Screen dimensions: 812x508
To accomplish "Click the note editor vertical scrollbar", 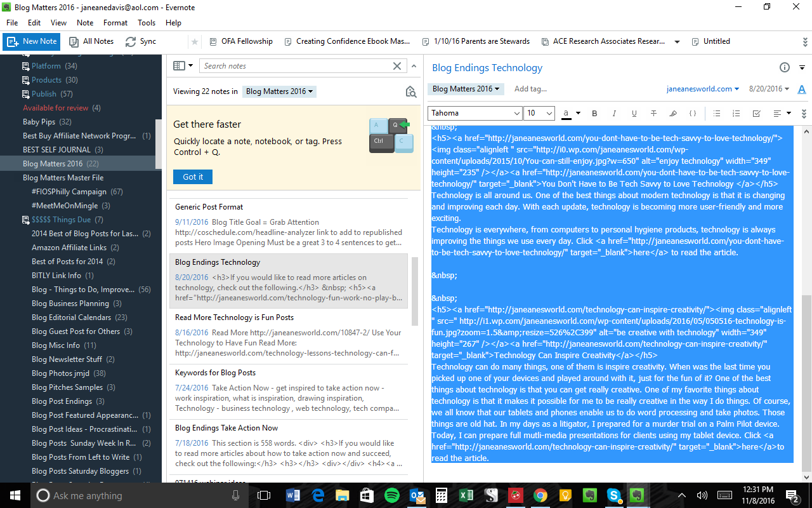I will tap(807, 384).
